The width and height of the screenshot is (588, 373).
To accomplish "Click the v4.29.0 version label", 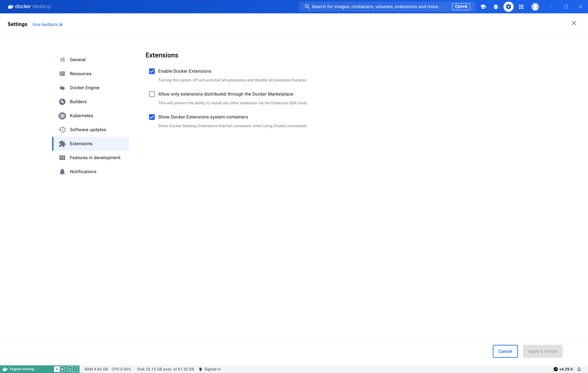I will (566, 369).
